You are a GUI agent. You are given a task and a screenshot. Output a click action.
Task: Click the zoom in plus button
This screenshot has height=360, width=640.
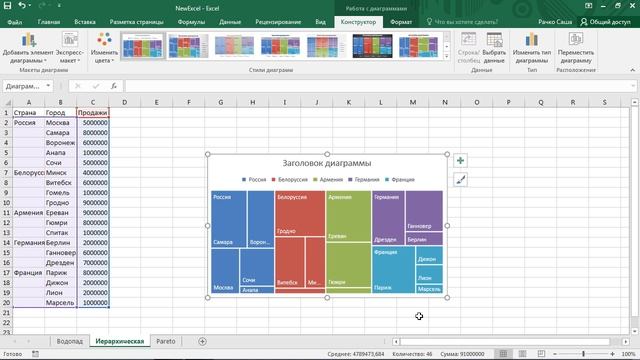612,354
